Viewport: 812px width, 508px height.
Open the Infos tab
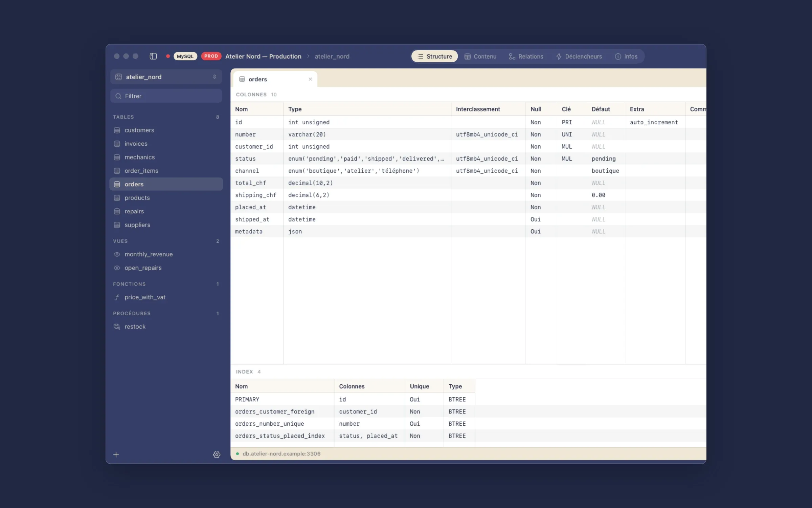click(626, 57)
